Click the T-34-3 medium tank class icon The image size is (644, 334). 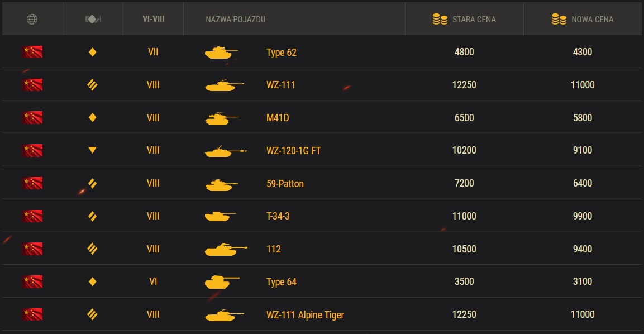pos(92,216)
